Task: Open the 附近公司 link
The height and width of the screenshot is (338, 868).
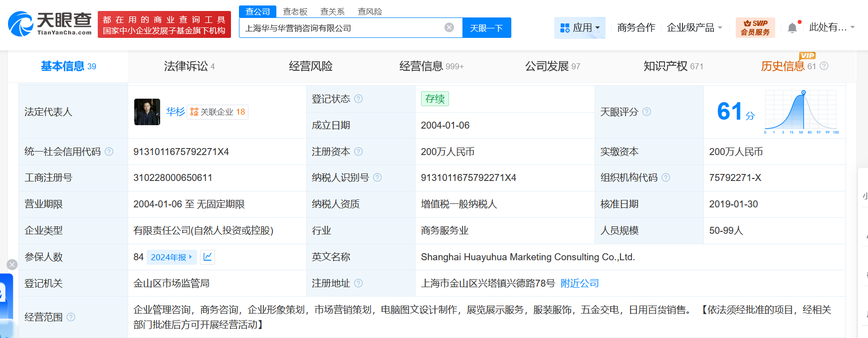Action: (x=579, y=283)
